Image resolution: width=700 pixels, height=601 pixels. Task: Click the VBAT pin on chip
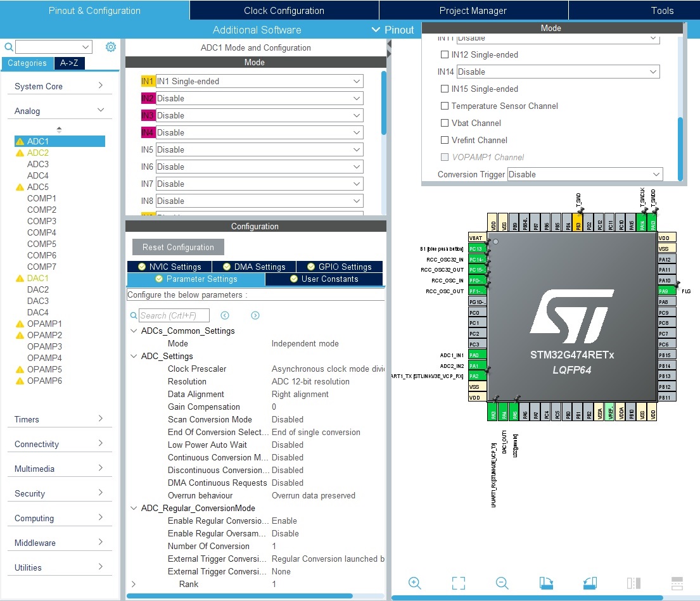click(477, 238)
